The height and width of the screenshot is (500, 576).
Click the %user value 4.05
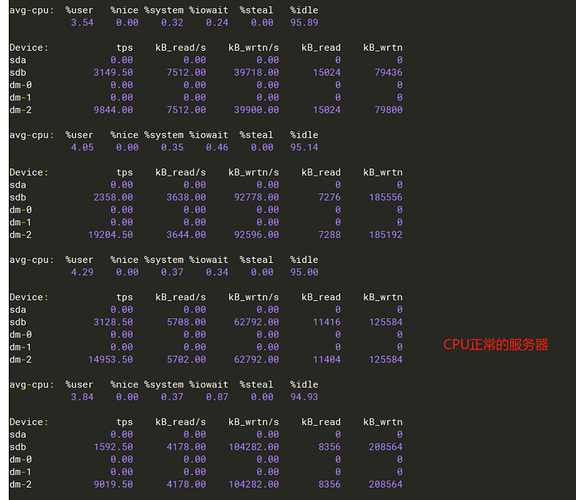tap(82, 147)
